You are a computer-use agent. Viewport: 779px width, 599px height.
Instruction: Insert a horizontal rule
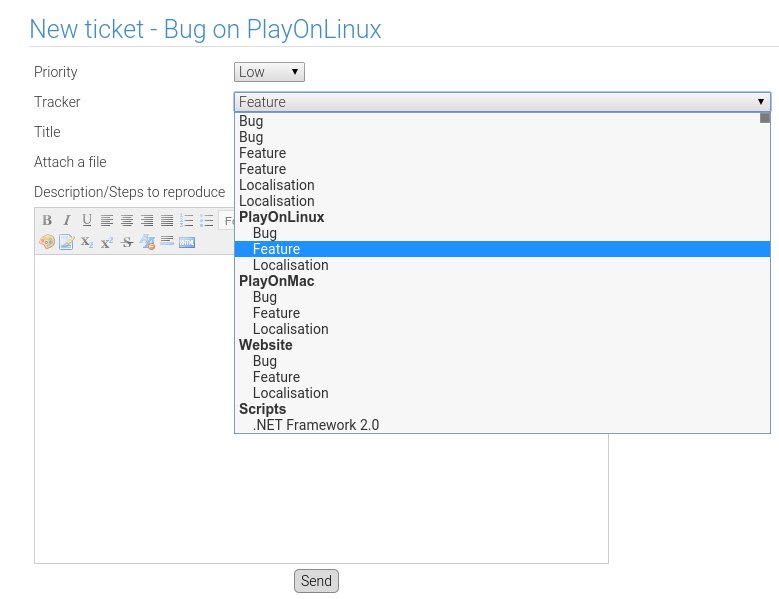pos(167,241)
